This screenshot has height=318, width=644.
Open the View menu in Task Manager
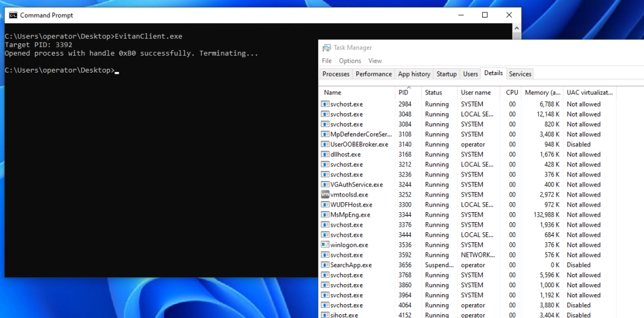(375, 61)
